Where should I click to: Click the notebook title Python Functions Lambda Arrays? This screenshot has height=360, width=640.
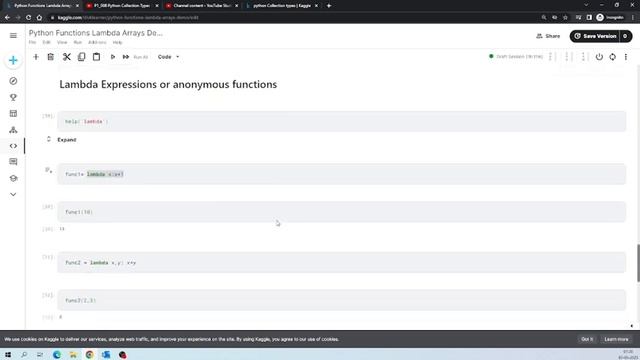(96, 33)
